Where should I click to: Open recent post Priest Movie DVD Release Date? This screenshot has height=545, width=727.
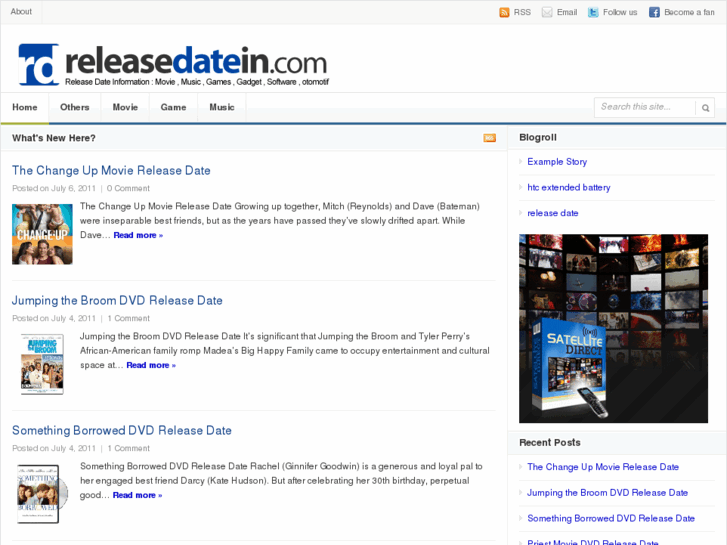point(593,542)
